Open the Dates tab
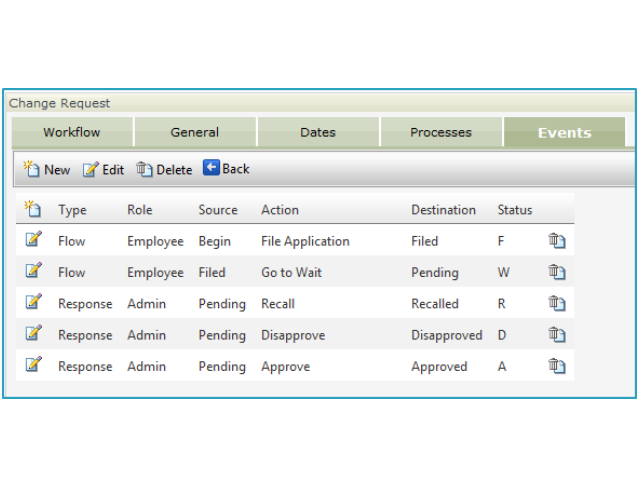Screen dimensions: 640x480 click(318, 132)
